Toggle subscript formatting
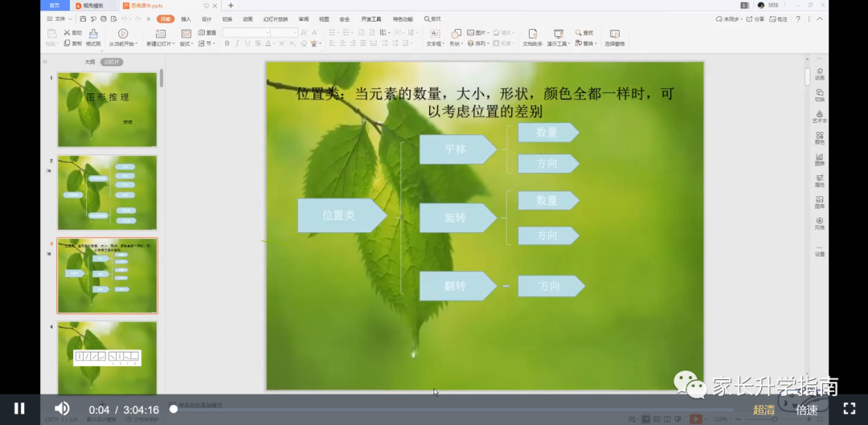Screen dimensions: 868x425 pos(293,43)
